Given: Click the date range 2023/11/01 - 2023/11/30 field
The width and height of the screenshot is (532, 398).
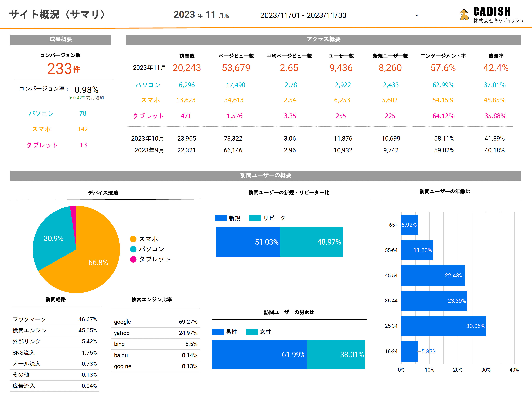Looking at the screenshot, I should (x=303, y=15).
